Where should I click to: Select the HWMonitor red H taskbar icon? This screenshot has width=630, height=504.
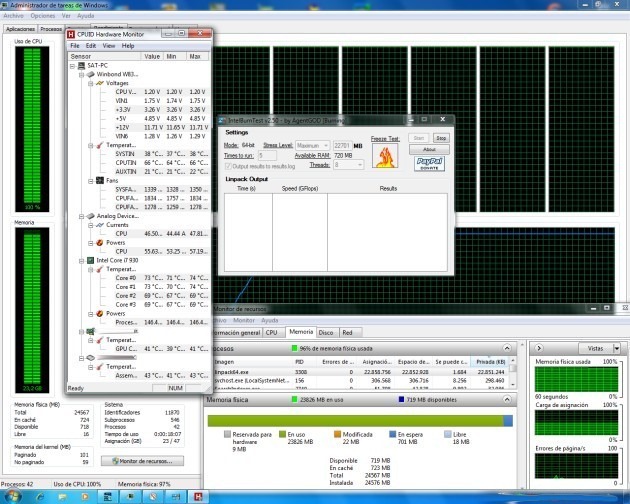(x=198, y=497)
